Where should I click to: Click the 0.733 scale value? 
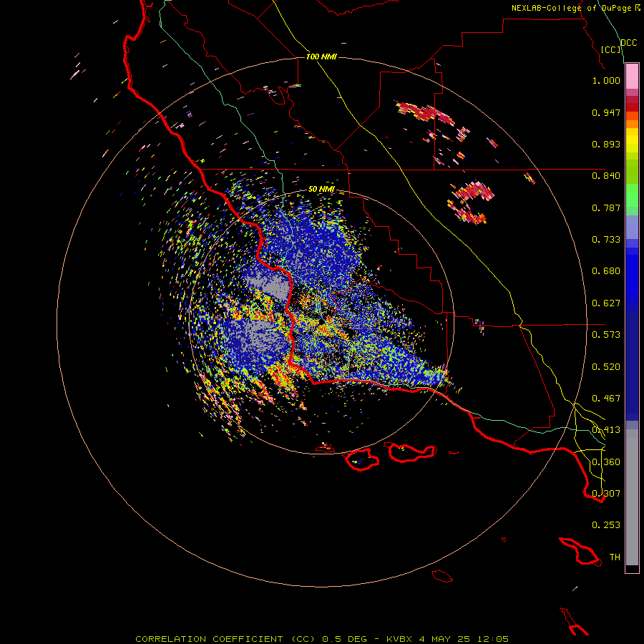tap(606, 240)
